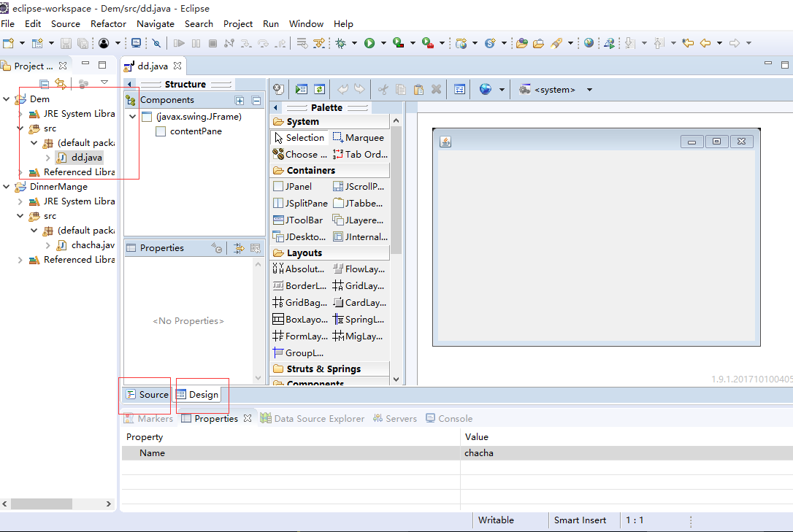Select CardLayout in the Palette
Screen dimensions: 793x532
[x=359, y=302]
